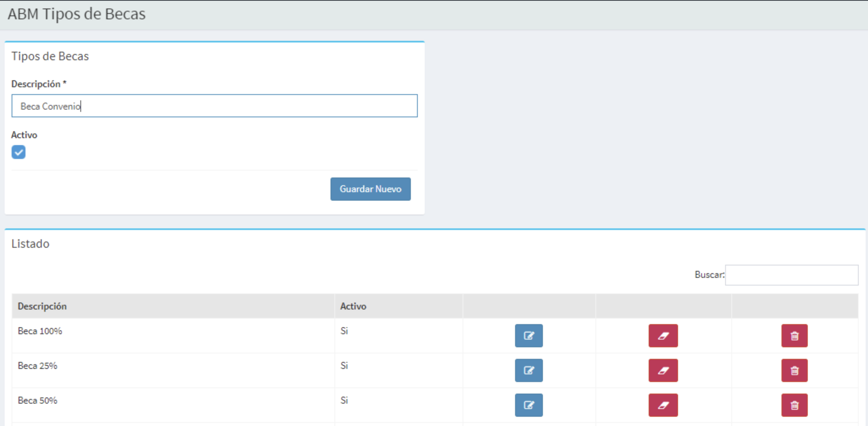Click the Guardar Nuevo button
Screen dimensions: 868x426
[x=370, y=189]
